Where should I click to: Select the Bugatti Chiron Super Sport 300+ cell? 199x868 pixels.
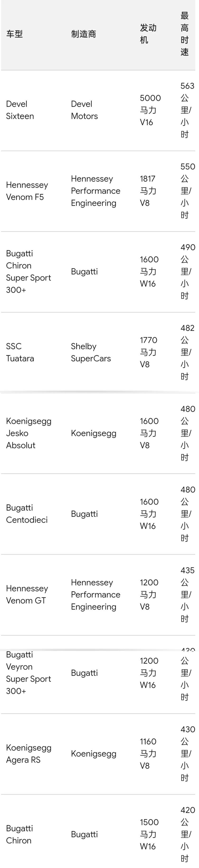pos(28,272)
